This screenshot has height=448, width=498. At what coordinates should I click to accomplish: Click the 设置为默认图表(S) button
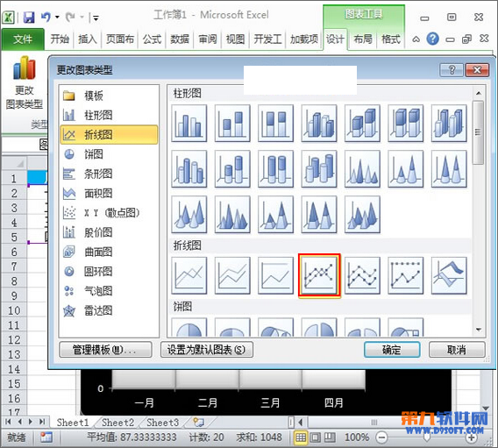[x=207, y=350]
